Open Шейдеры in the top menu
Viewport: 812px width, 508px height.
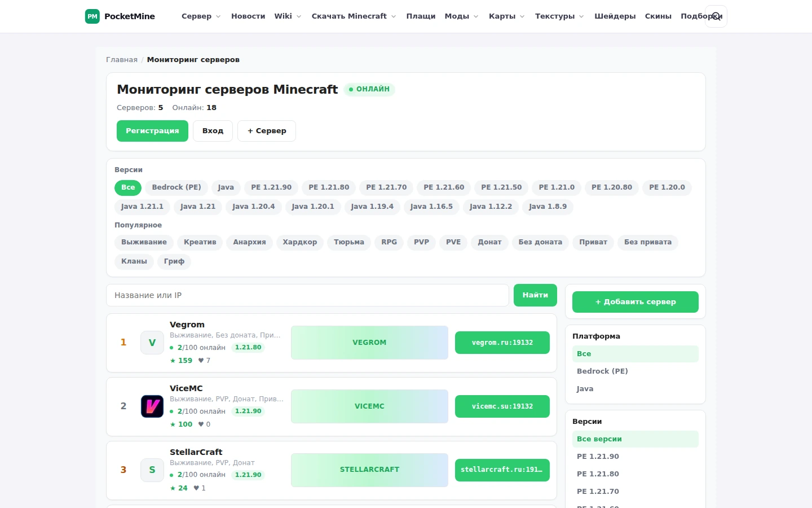615,16
